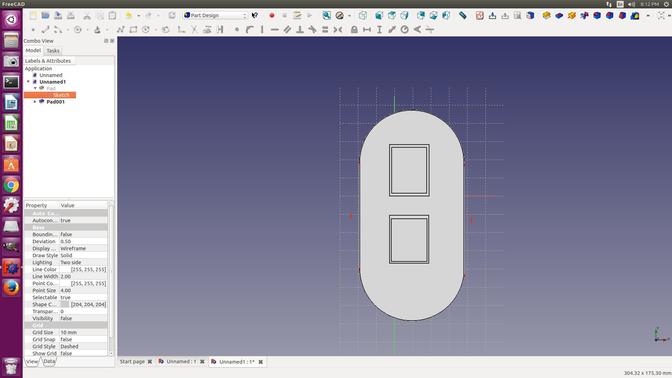
Task: Open Firefox from the Ubuntu launcher
Action: [x=11, y=288]
